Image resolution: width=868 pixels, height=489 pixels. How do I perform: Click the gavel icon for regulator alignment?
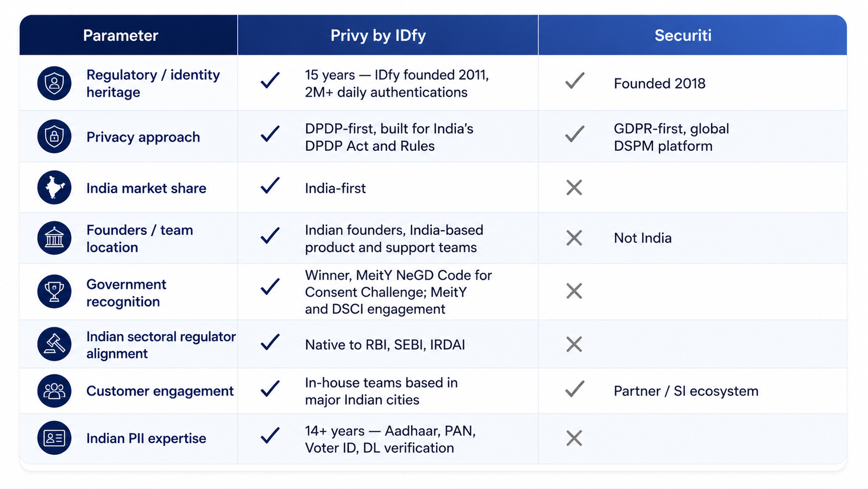[54, 344]
